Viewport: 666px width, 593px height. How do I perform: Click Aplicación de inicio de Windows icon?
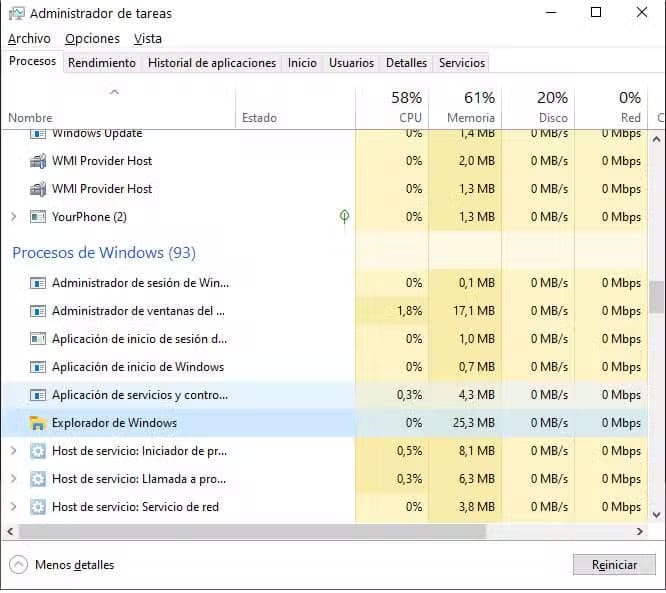38,367
